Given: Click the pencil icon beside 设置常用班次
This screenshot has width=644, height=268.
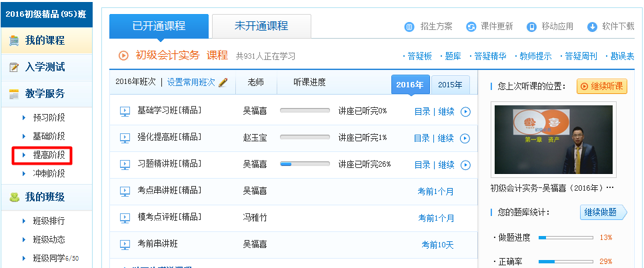Looking at the screenshot, I should click(x=223, y=83).
